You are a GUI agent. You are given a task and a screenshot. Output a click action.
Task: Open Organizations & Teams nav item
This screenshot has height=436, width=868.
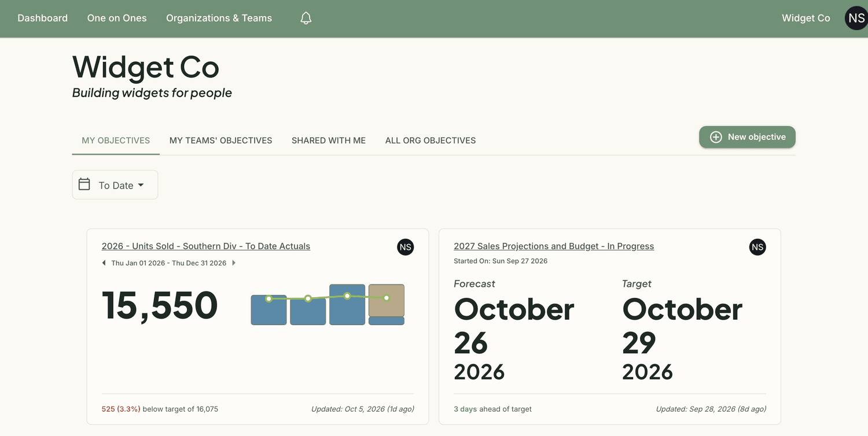click(x=219, y=18)
